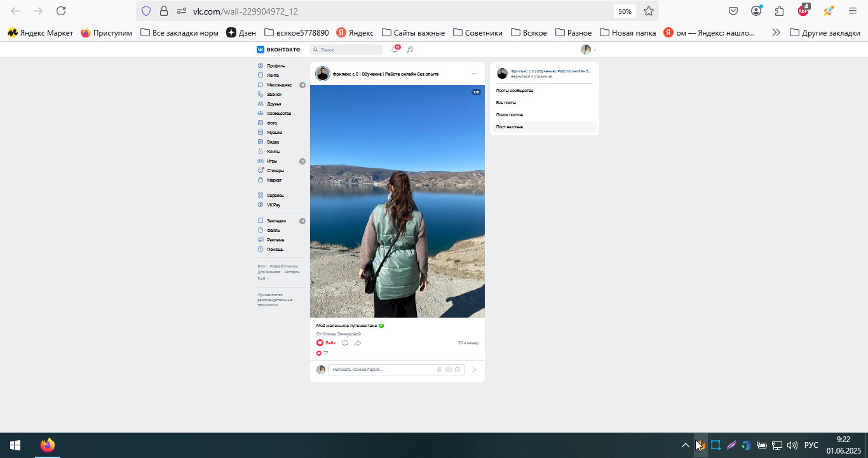Click the camera icon in comment field
The height and width of the screenshot is (458, 868).
pos(449,370)
